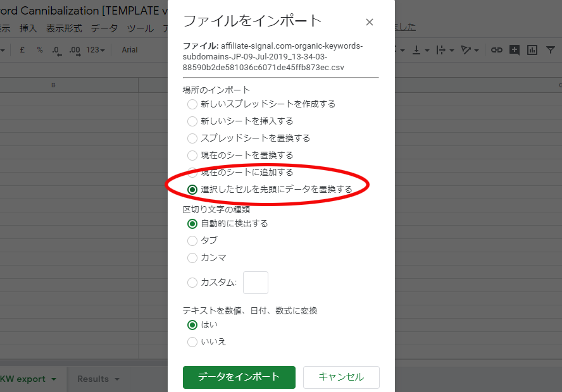Screen dimensions: 562x392
Task: Open the Arial font dropdown
Action: tap(130, 50)
